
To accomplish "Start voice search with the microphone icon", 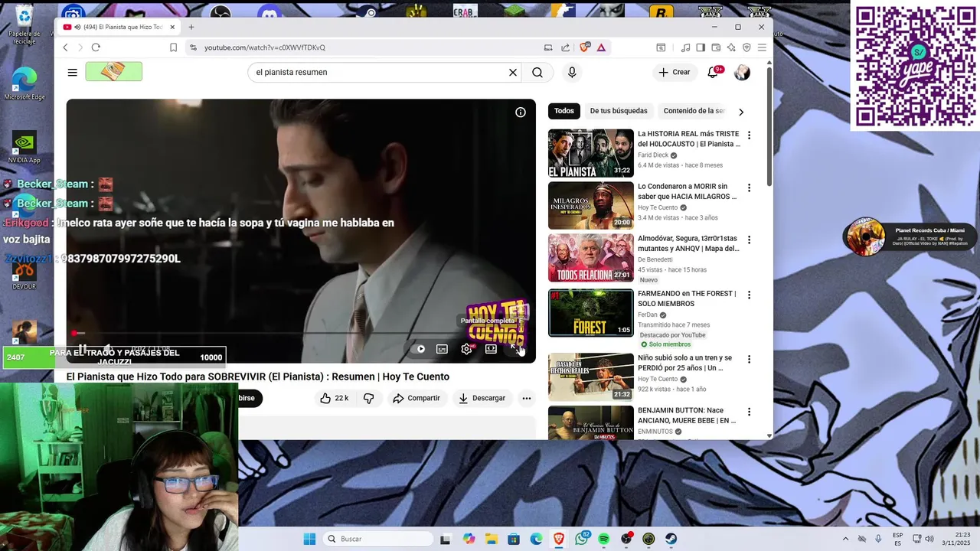I will pos(572,72).
